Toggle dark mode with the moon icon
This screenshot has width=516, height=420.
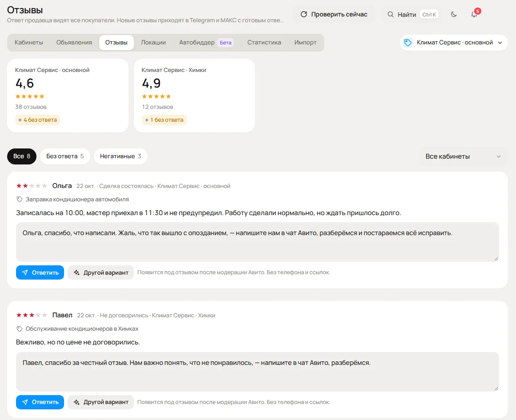454,14
